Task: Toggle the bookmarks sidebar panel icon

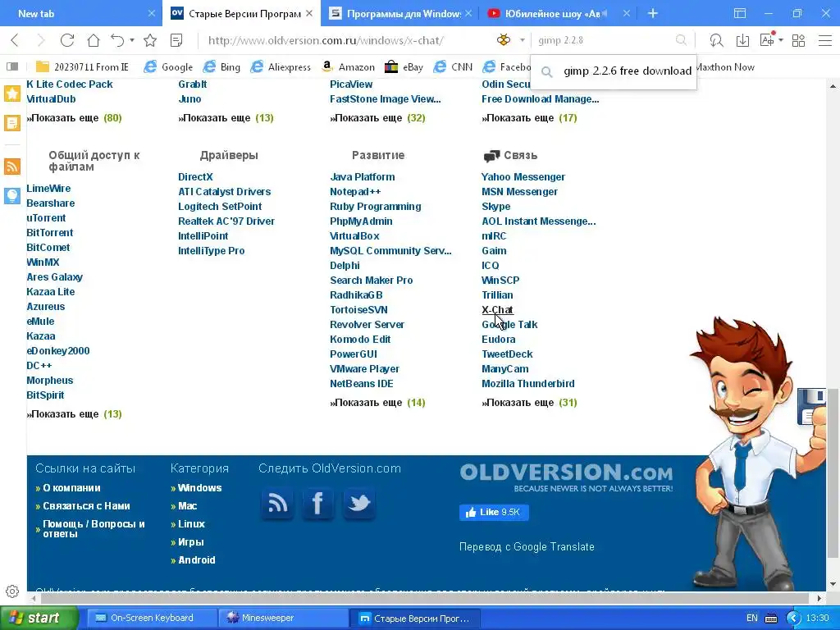Action: pos(12,67)
